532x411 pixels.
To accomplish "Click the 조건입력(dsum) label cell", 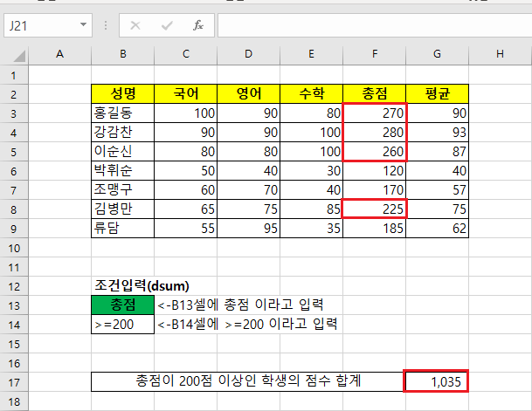I will pos(142,286).
